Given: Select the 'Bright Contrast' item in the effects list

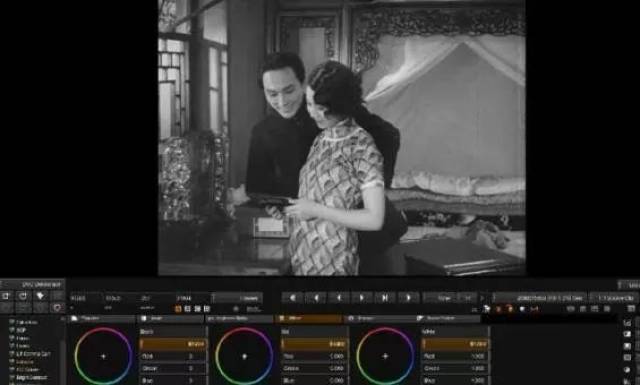Looking at the screenshot, I should point(31,378).
